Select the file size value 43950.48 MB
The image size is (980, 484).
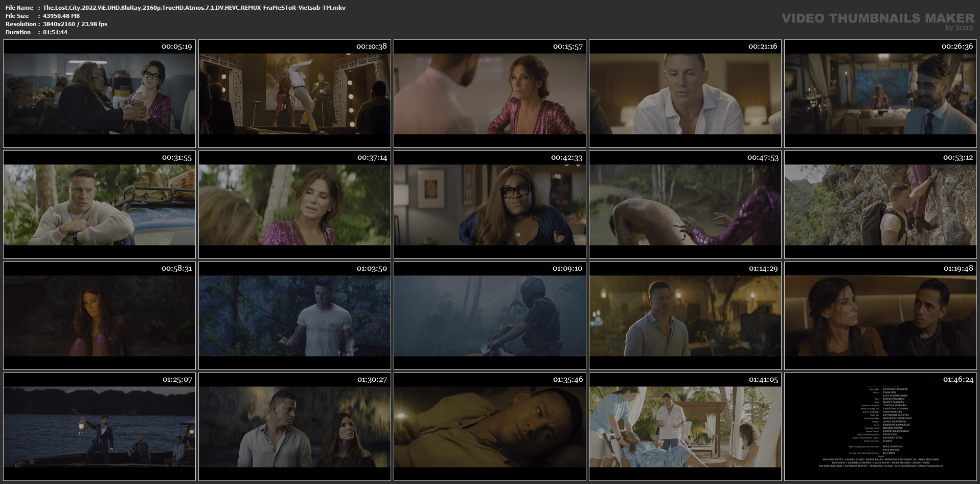pyautogui.click(x=61, y=16)
